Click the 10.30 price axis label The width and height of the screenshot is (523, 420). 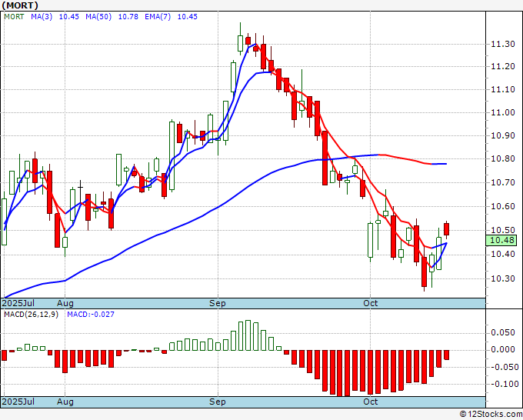tap(503, 278)
